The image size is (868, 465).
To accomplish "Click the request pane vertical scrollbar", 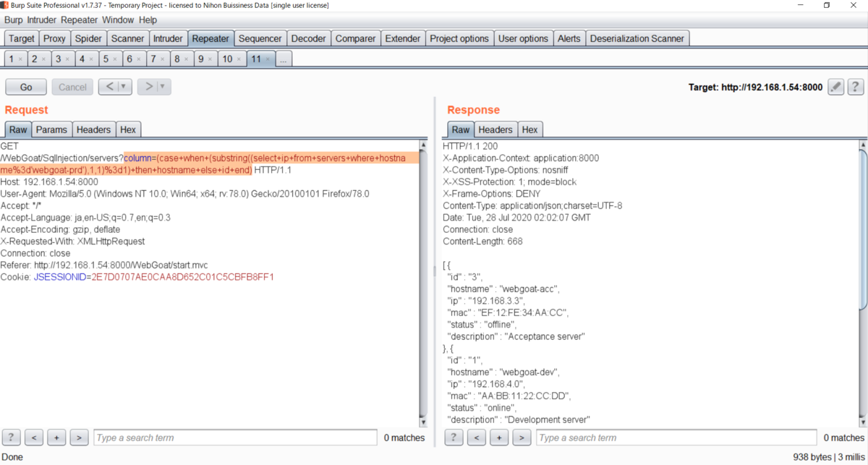I will point(423,282).
